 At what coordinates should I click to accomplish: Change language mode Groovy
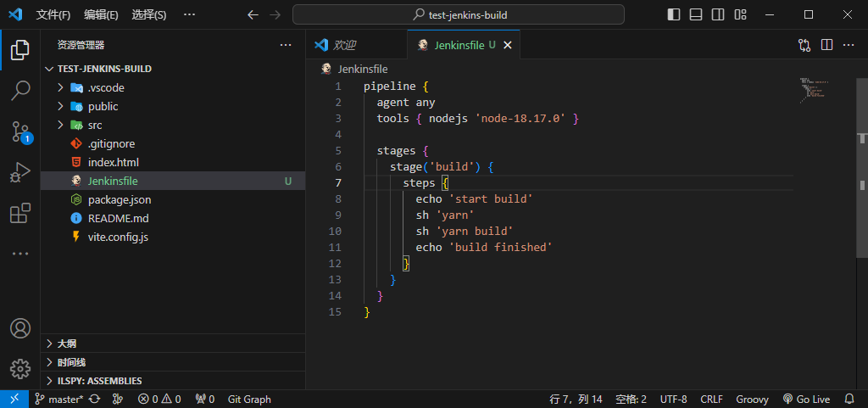[x=752, y=400]
